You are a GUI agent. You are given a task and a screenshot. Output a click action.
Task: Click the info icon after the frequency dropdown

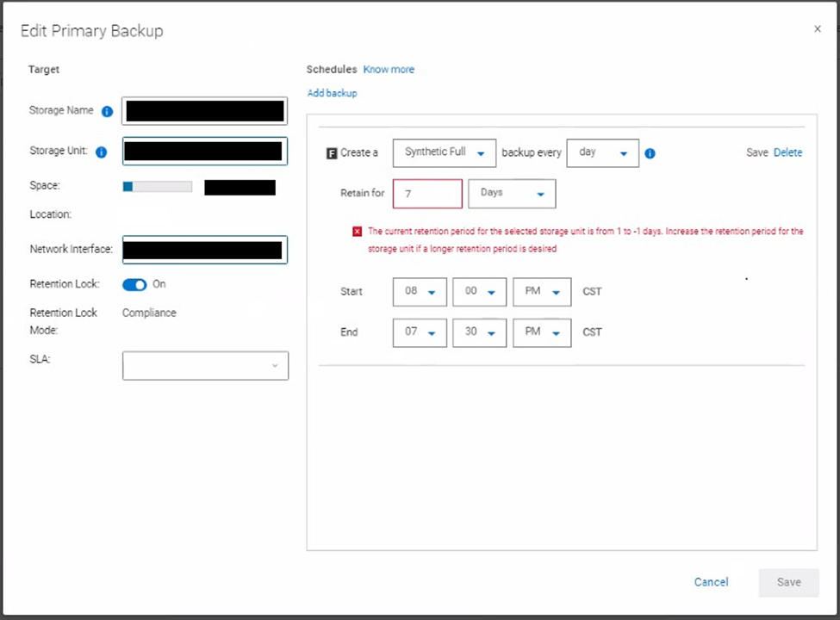(x=650, y=152)
